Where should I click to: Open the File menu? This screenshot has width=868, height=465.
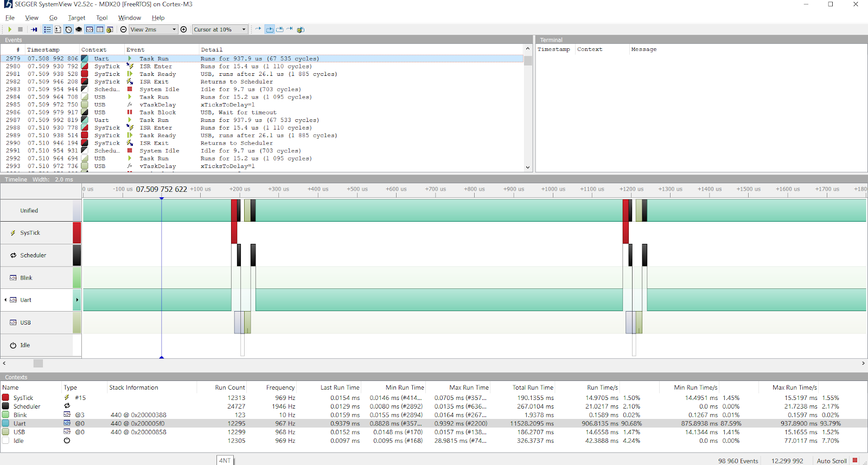pos(10,18)
